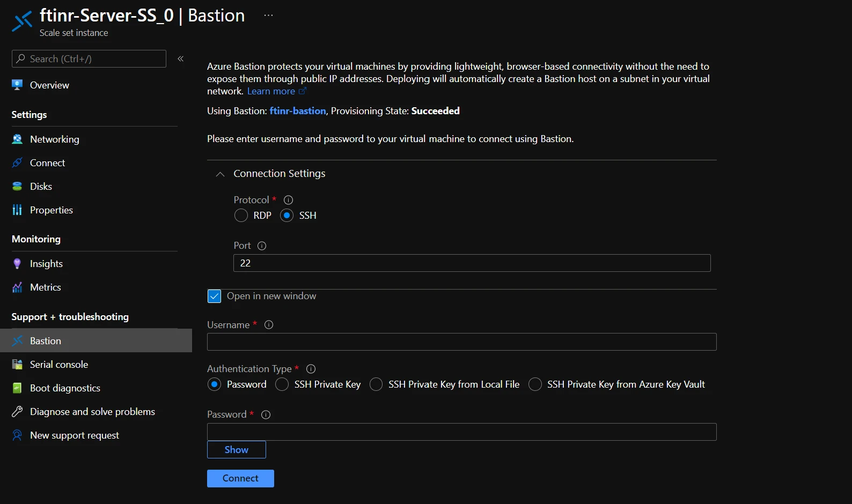This screenshot has width=852, height=504.
Task: Collapse the Connection Settings section
Action: (x=220, y=174)
